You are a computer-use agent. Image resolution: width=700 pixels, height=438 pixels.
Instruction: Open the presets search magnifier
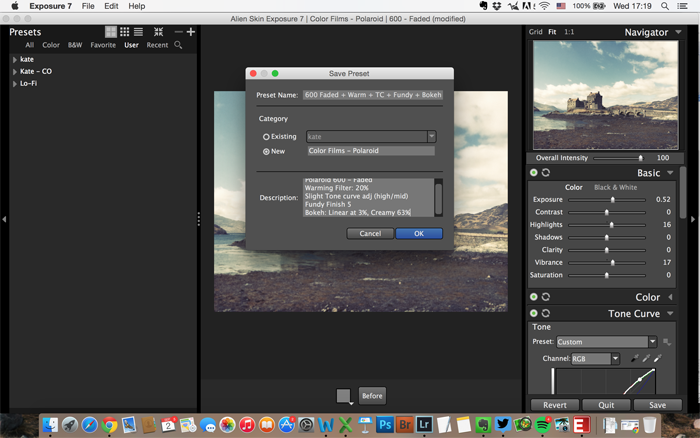(178, 45)
